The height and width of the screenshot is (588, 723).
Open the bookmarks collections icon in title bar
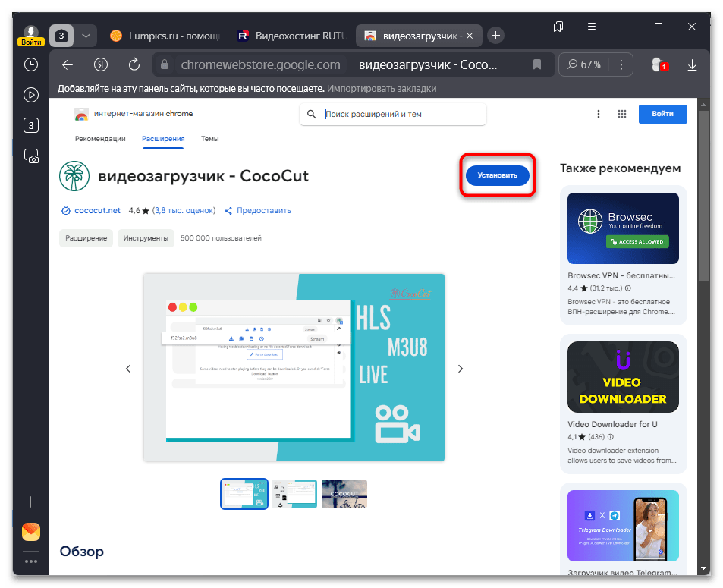[x=558, y=27]
